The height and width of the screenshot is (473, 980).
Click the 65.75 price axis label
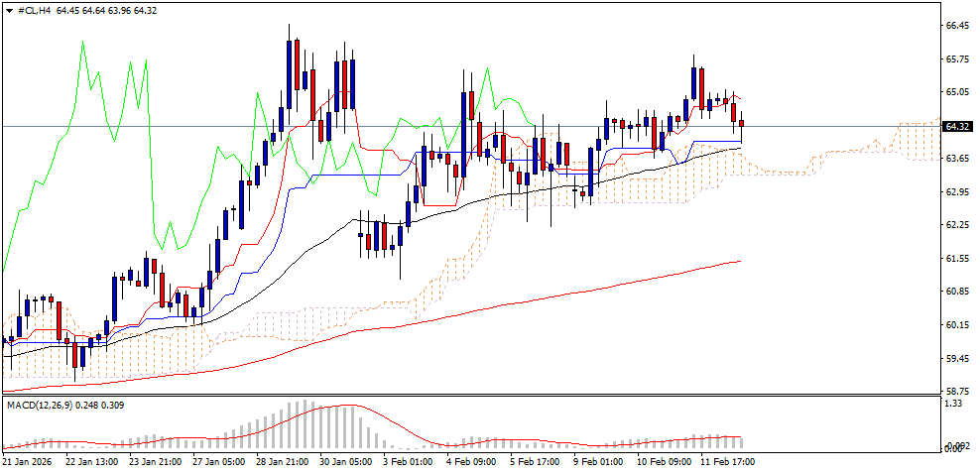pyautogui.click(x=958, y=59)
